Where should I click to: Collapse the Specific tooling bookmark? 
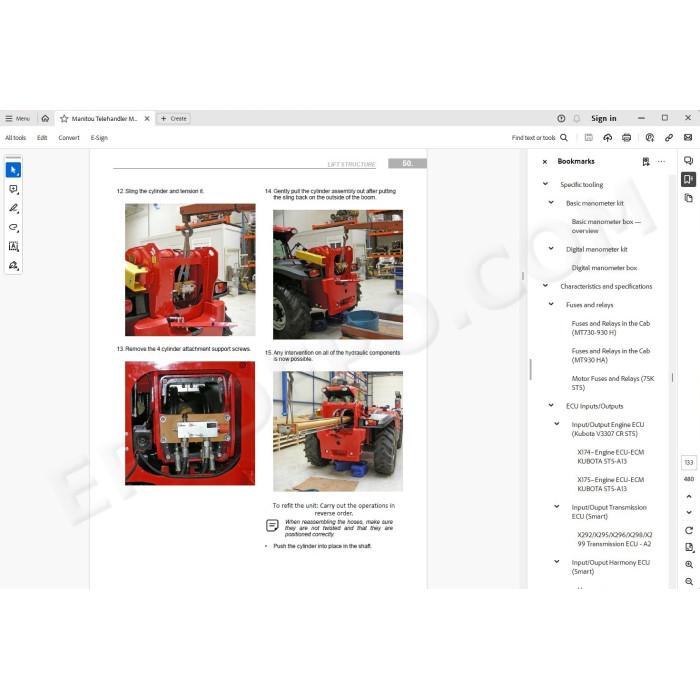pos(545,184)
